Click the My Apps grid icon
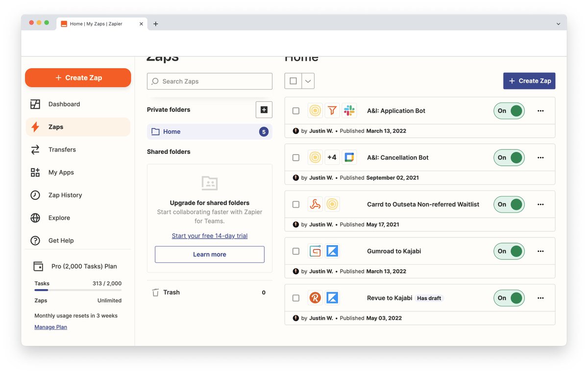This screenshot has height=374, width=588. click(35, 173)
